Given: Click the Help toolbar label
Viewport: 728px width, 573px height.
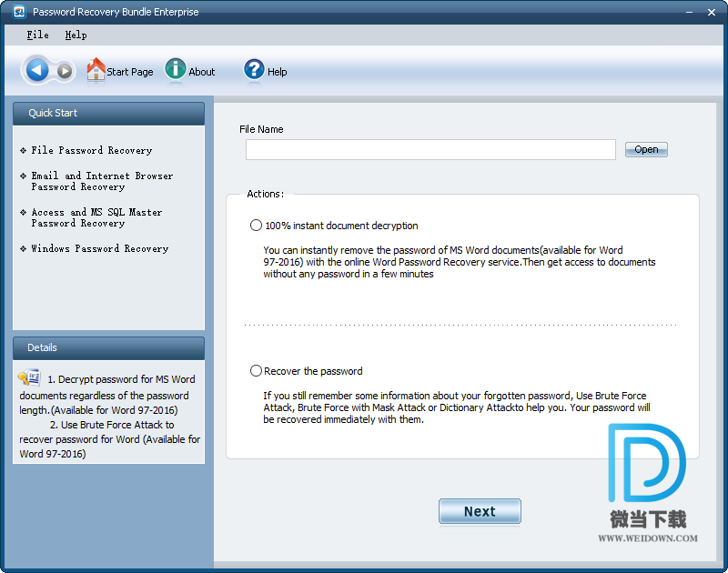Looking at the screenshot, I should tap(278, 72).
